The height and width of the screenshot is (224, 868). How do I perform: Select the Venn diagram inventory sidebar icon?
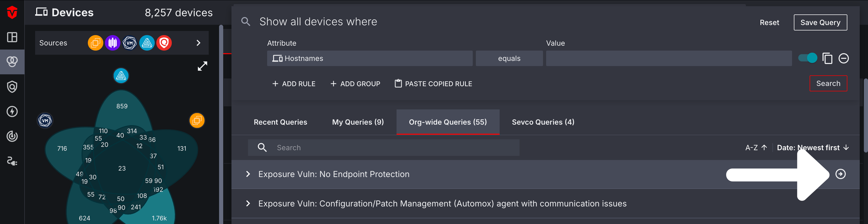(x=12, y=62)
